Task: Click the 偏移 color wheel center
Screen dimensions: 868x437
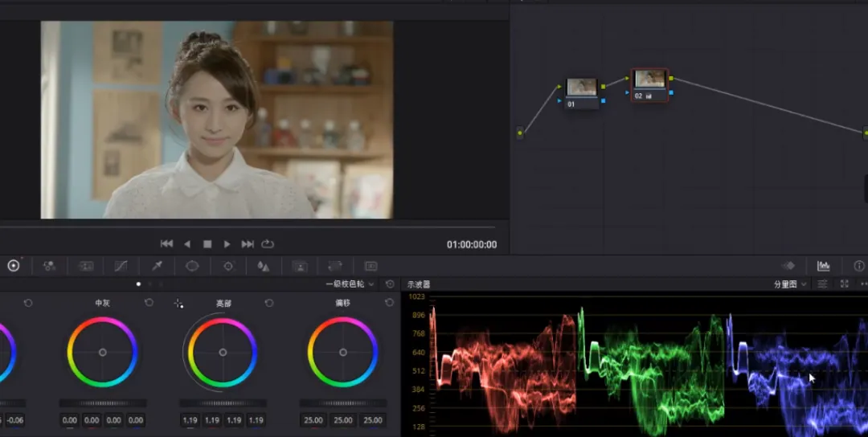Action: tap(343, 352)
